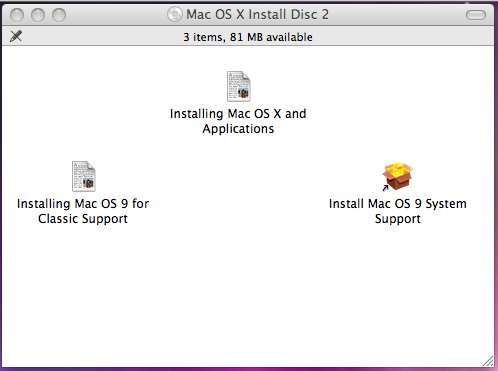Viewport: 498px width, 371px height.
Task: Minimize the Install Disc 2 window
Action: point(38,15)
